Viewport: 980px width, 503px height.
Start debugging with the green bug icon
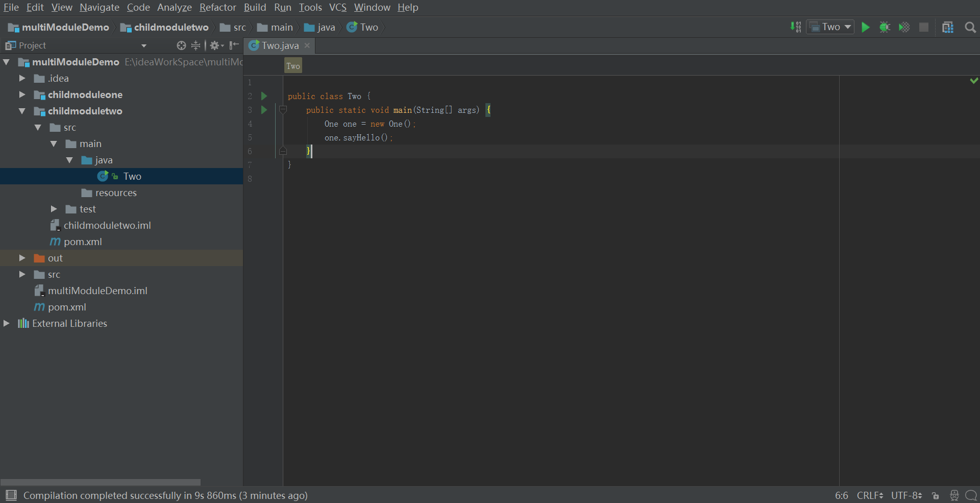(885, 28)
